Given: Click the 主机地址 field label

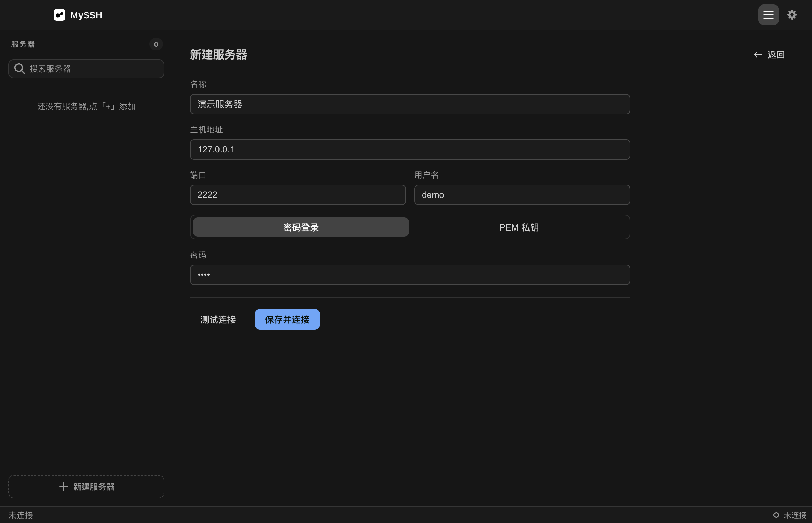Looking at the screenshot, I should (206, 130).
